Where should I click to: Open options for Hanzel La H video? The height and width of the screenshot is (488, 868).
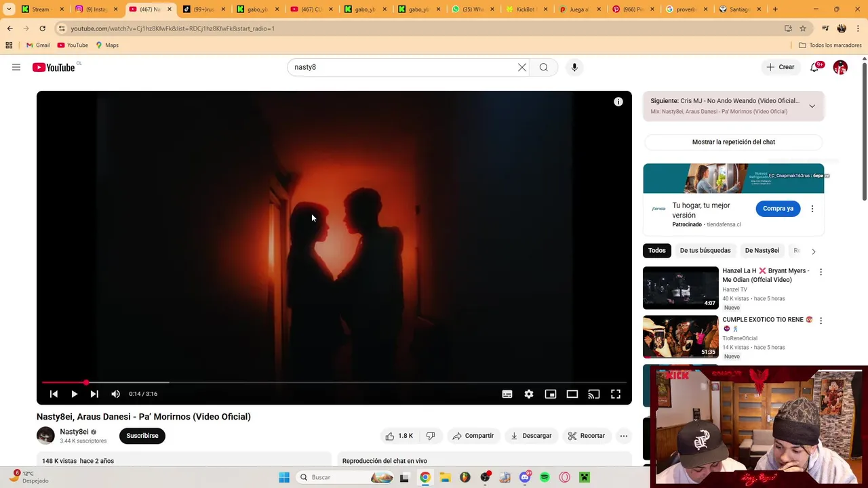821,272
